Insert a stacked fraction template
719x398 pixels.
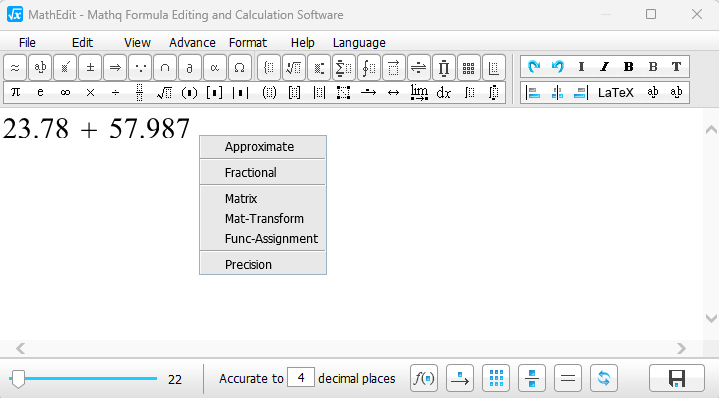click(140, 93)
